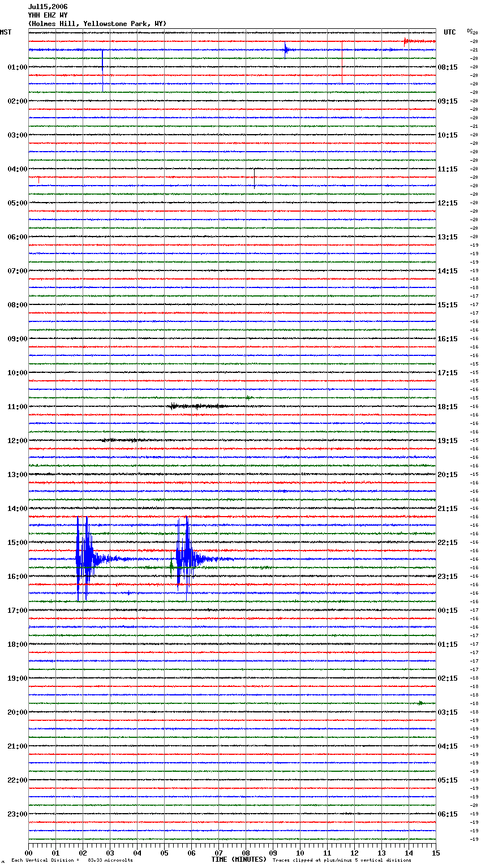Click the 09 minute tick label

[273, 853]
